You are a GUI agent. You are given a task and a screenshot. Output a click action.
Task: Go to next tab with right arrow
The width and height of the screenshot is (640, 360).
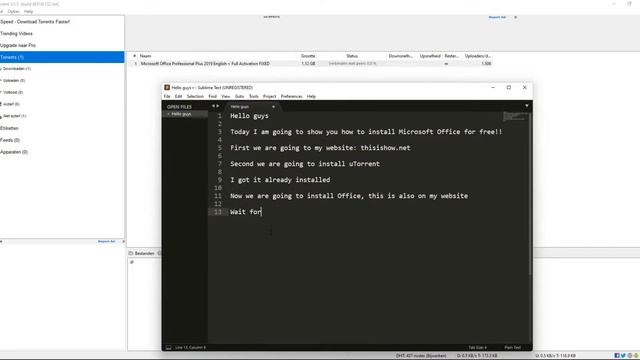(x=218, y=106)
